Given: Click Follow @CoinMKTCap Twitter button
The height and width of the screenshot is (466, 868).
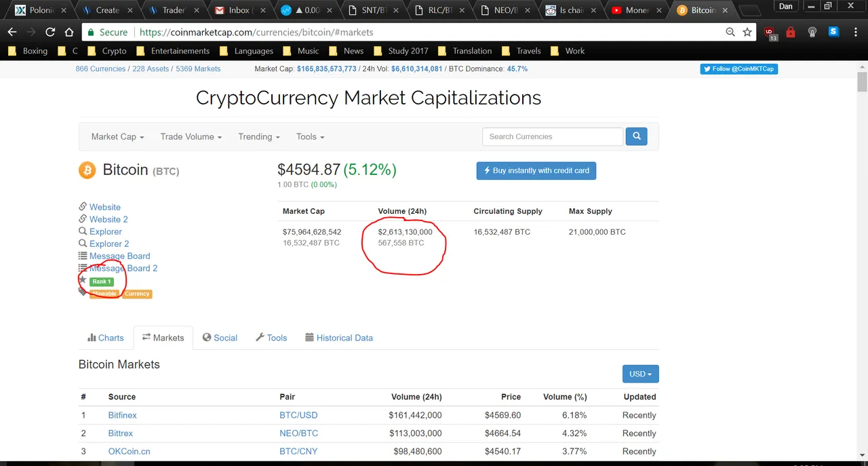Looking at the screenshot, I should [739, 69].
